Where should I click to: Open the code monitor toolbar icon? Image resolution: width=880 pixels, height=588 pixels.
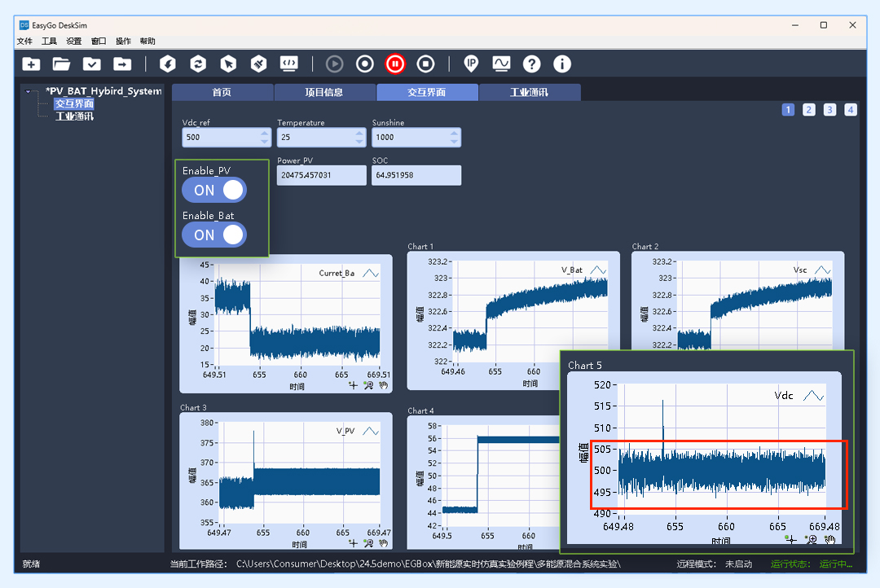289,64
